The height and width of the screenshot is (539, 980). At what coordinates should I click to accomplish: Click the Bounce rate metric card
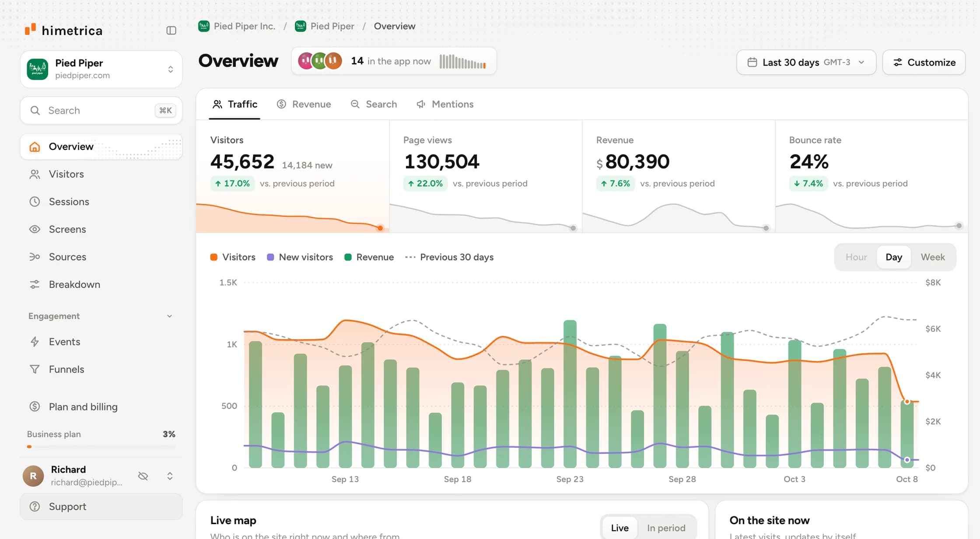pyautogui.click(x=871, y=176)
